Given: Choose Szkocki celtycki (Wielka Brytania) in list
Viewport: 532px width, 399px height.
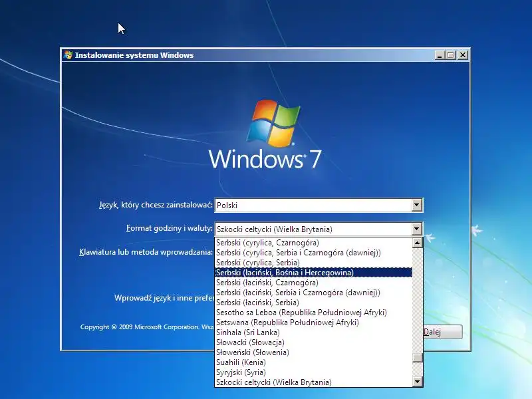Looking at the screenshot, I should pos(313,382).
